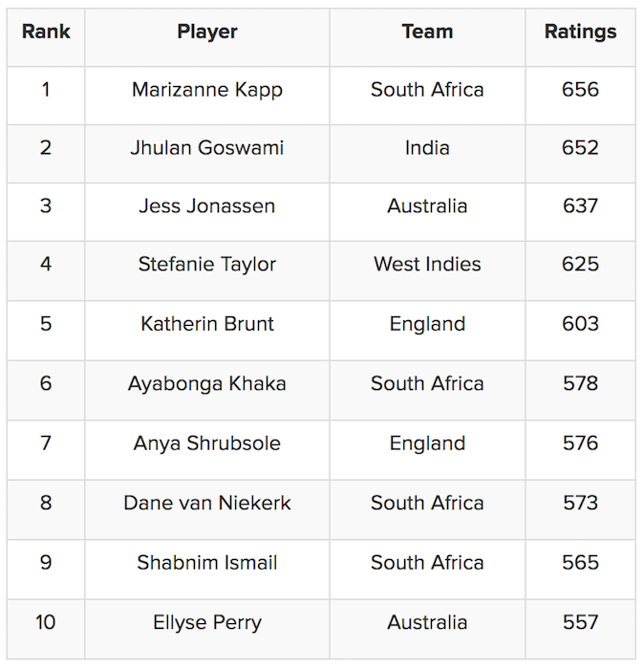The height and width of the screenshot is (669, 644).
Task: Click the West Indies team cell
Action: pos(427,265)
